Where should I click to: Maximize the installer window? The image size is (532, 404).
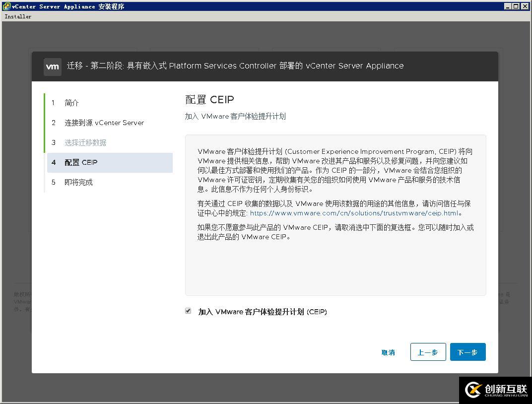tap(515, 6)
